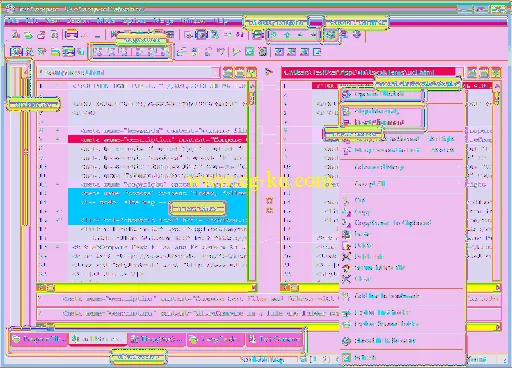Open the Window menu
Image resolution: width=512 pixels, height=368 pixels.
pyautogui.click(x=193, y=21)
